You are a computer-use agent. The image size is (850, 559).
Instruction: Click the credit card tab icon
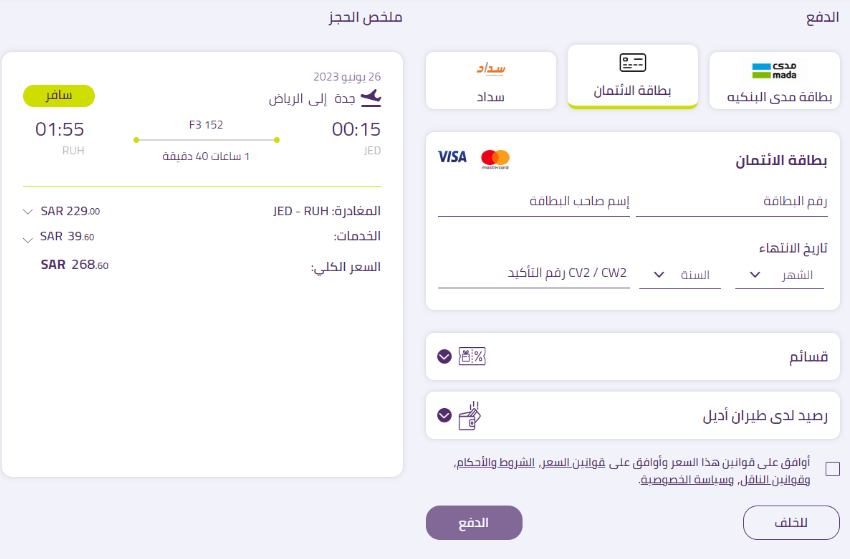coord(633,64)
